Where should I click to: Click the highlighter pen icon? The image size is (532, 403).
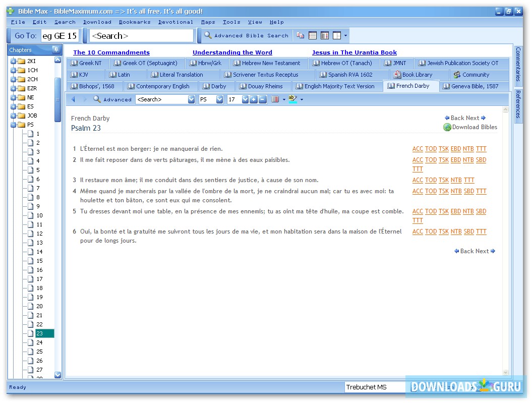[292, 99]
